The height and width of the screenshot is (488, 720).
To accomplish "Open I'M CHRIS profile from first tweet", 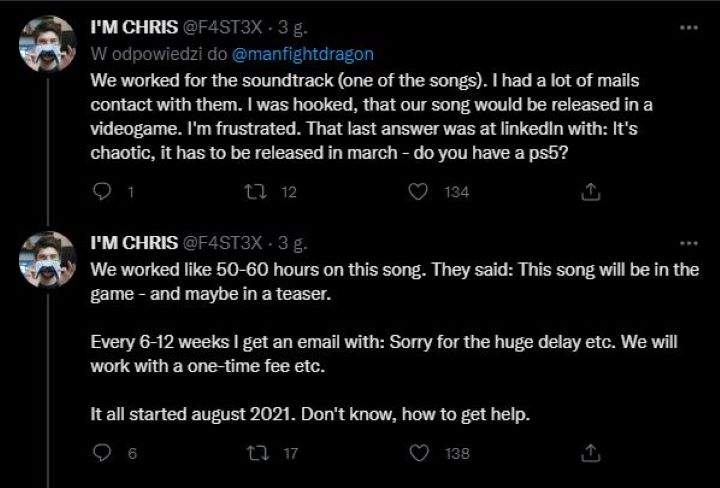I will (134, 28).
